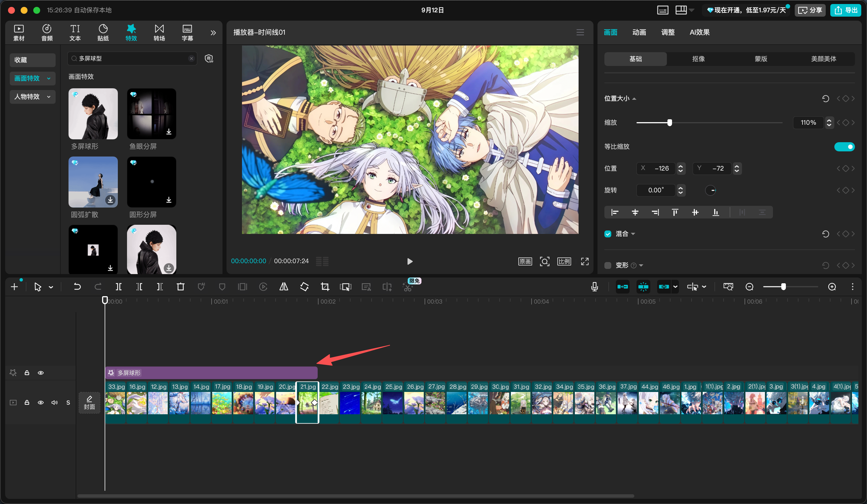Open the 收藏 favorites list
The width and height of the screenshot is (867, 504).
(x=33, y=60)
